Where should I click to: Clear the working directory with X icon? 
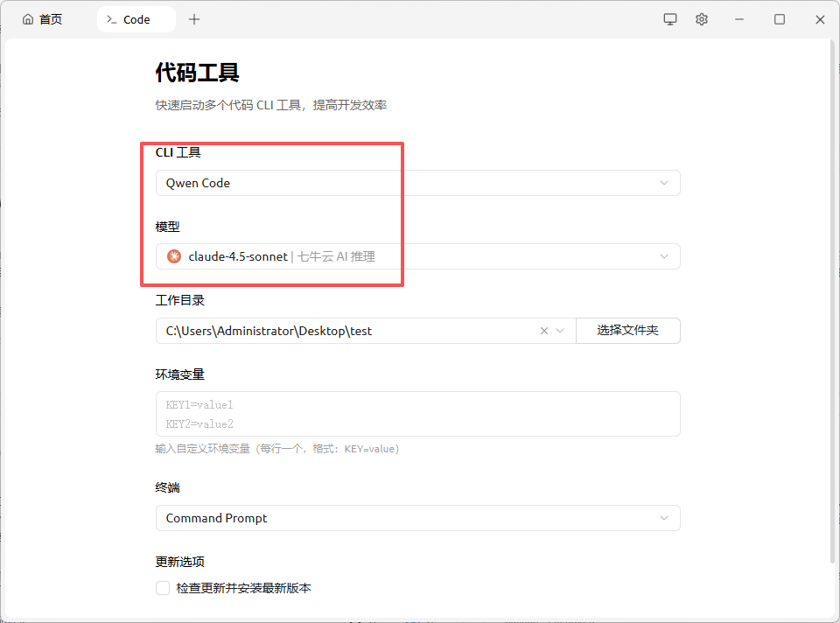[x=544, y=331]
